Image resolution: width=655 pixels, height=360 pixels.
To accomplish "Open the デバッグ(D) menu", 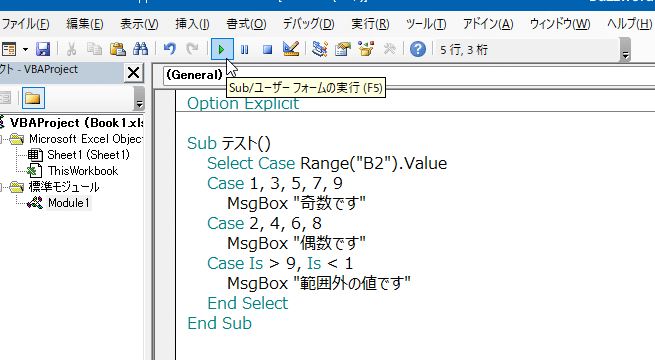I will [308, 24].
